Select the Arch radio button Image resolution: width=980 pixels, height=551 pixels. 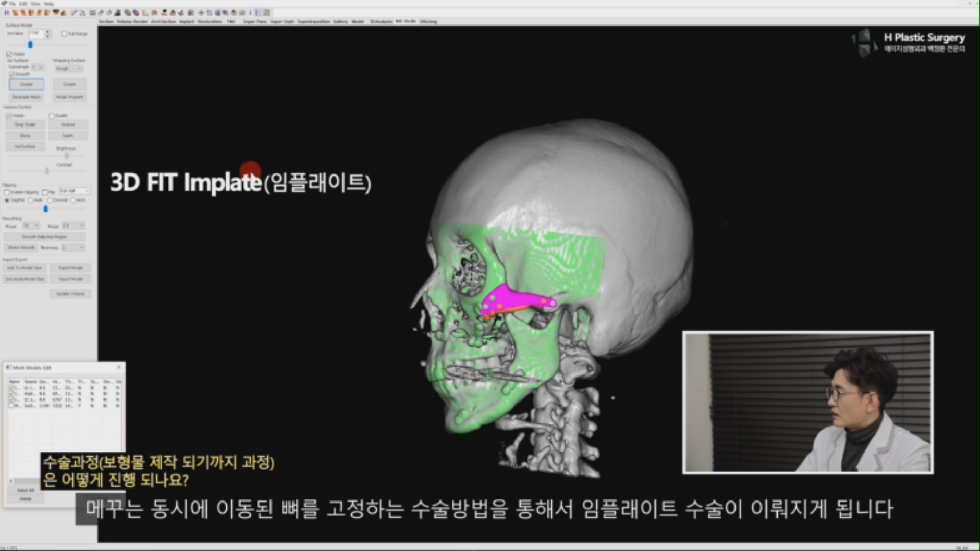73,201
